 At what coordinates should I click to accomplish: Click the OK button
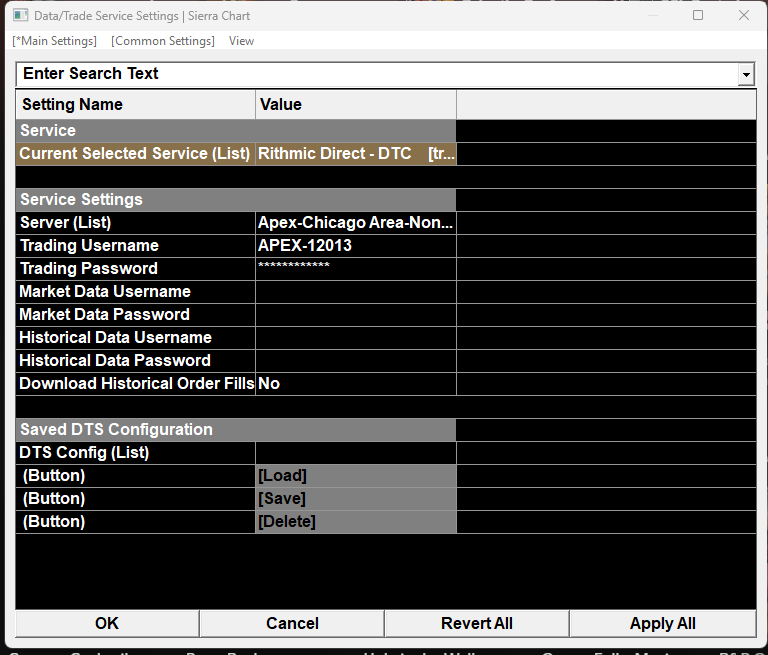107,623
